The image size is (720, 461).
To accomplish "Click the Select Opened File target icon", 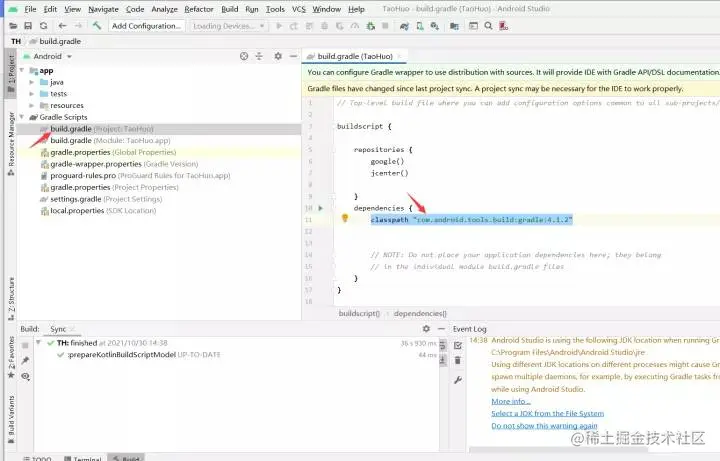I will 244,56.
